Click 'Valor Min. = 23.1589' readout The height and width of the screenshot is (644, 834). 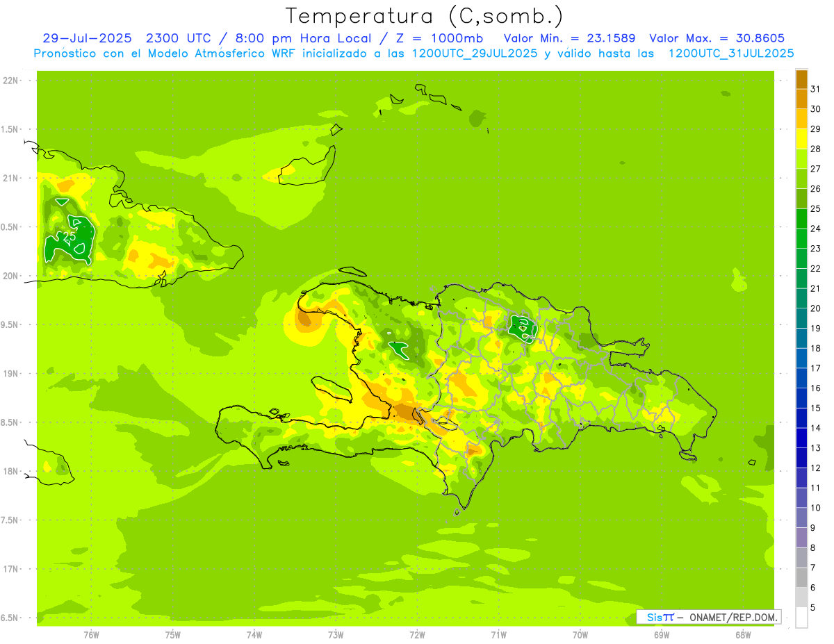[x=569, y=38]
